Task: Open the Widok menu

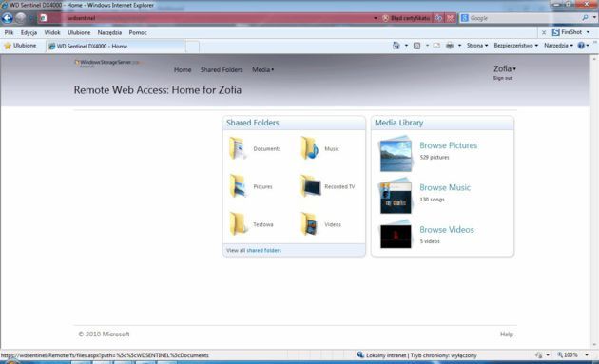Action: (x=52, y=32)
